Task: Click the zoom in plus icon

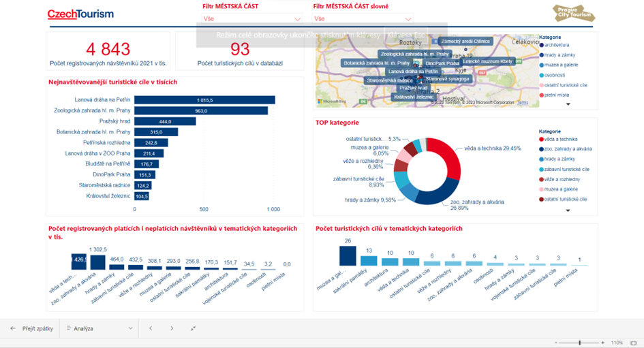Action: pyautogui.click(x=602, y=343)
